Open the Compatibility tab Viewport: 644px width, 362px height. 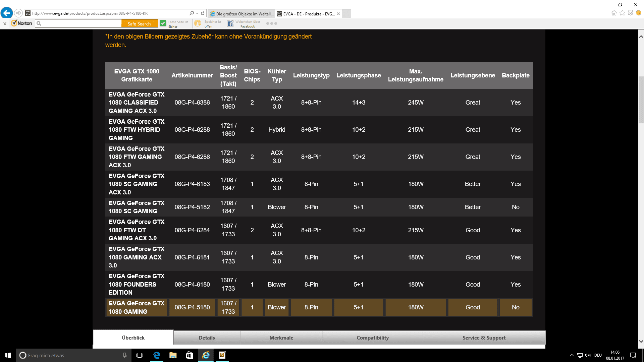[373, 338]
